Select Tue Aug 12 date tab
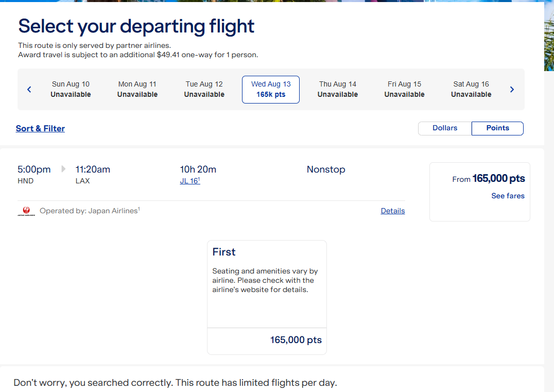 pyautogui.click(x=204, y=90)
